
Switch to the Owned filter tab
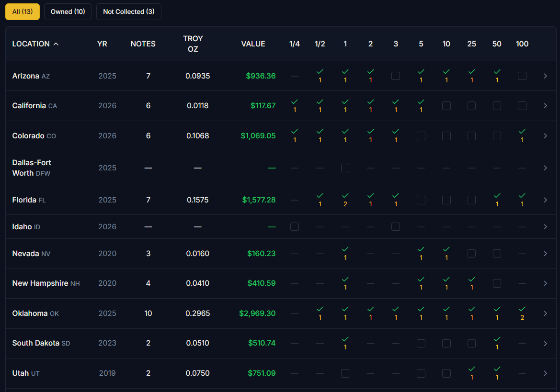(68, 11)
